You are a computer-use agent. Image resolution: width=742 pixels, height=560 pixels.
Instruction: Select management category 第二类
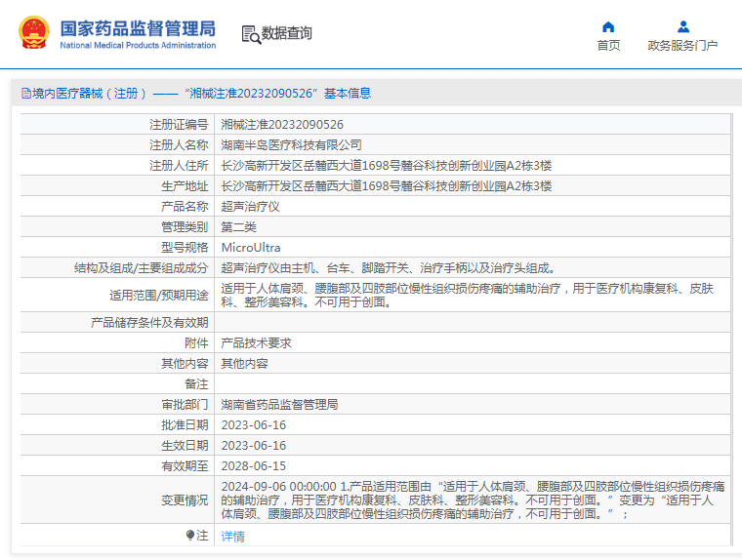[x=238, y=227]
